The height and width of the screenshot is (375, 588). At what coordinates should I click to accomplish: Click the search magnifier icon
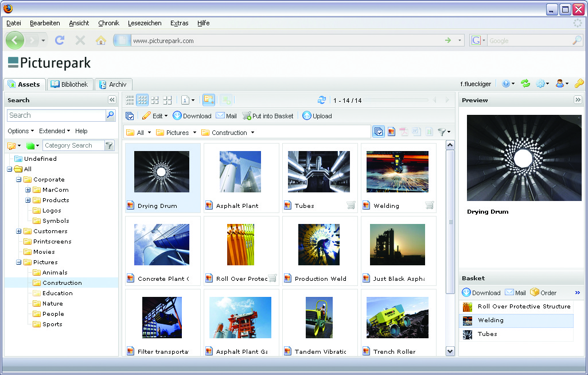[x=110, y=115]
